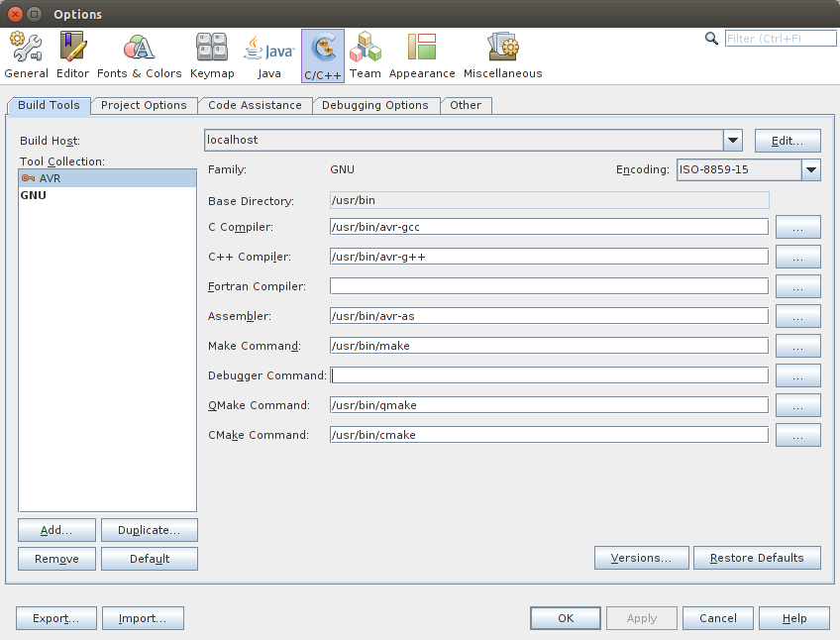Browse for the Assembler path
This screenshot has width=840, height=640.
pos(798,316)
